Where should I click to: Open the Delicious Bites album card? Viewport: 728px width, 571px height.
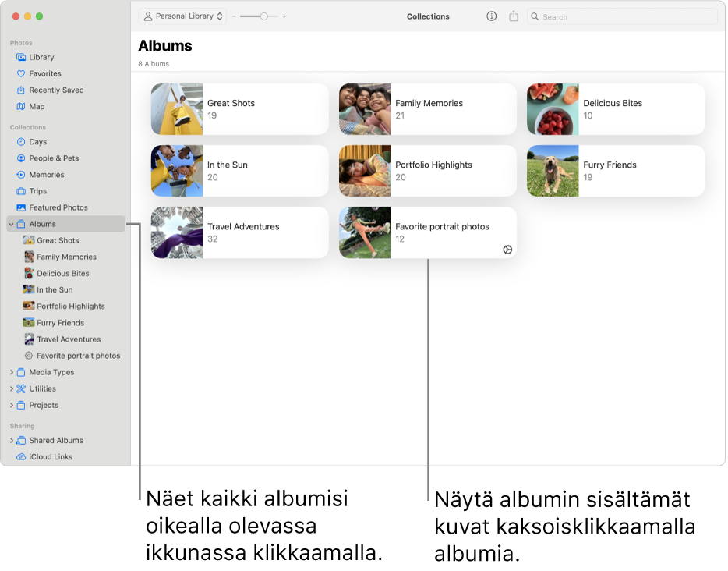tap(616, 109)
